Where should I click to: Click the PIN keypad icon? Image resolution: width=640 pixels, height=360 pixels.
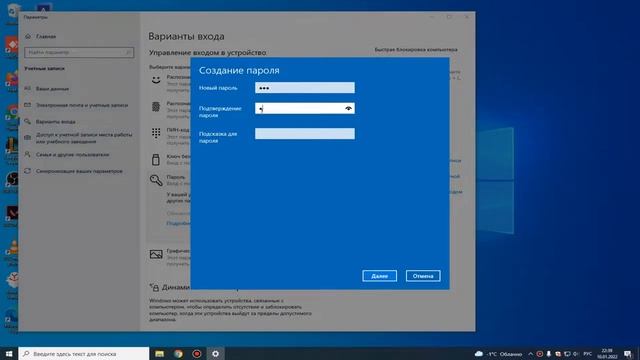tap(156, 133)
